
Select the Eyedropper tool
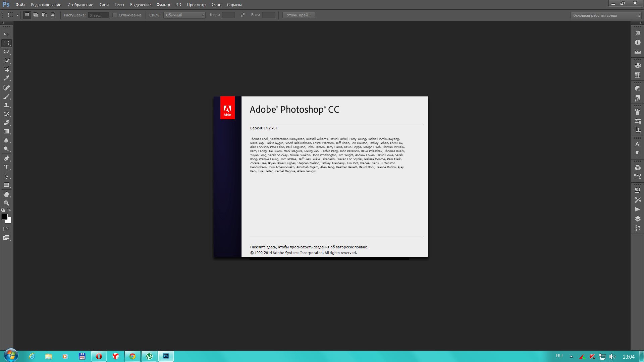tap(6, 78)
